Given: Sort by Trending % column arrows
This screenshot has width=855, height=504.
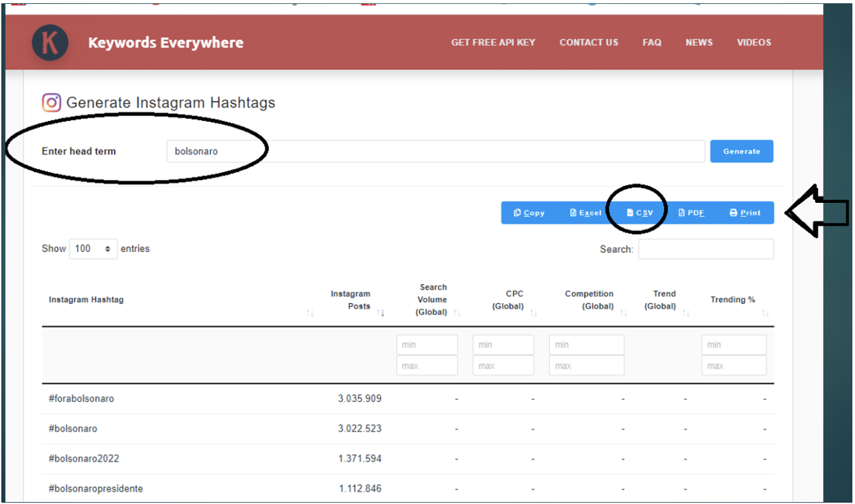Looking at the screenshot, I should click(x=765, y=314).
